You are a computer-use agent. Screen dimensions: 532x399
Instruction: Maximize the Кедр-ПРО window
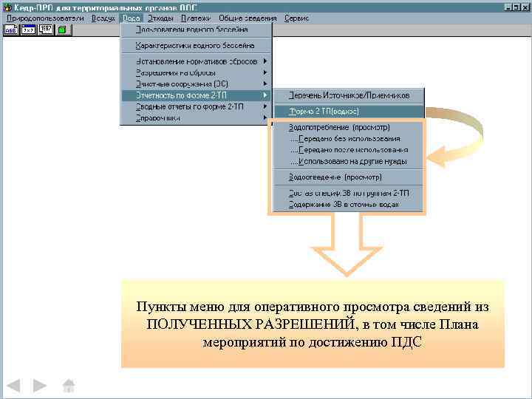pyautogui.click(x=516, y=7)
